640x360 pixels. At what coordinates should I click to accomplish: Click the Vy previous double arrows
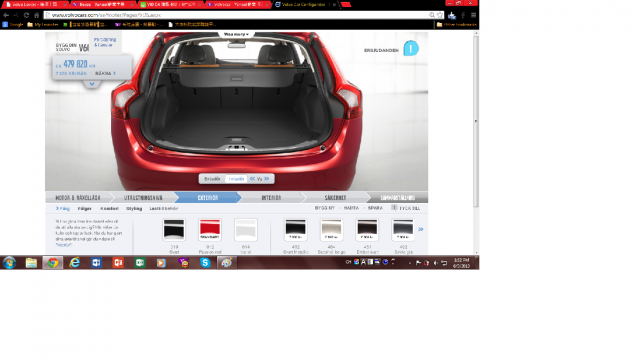coord(253,179)
